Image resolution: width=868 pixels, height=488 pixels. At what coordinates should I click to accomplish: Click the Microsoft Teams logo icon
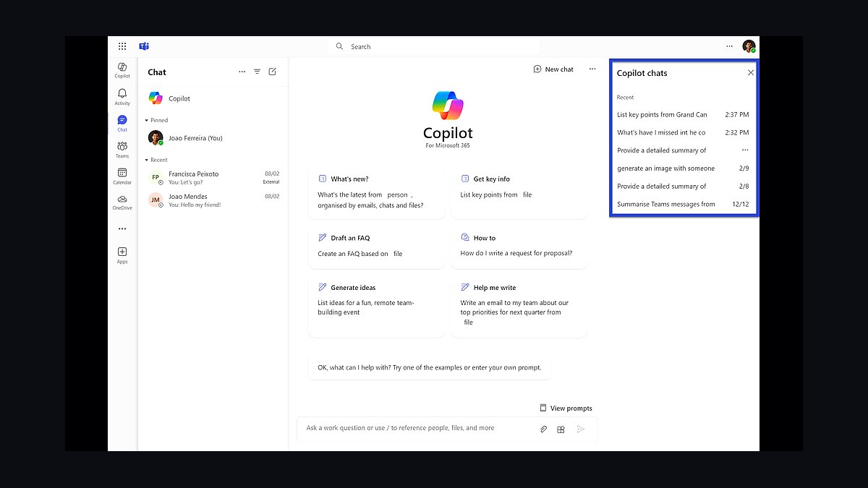pyautogui.click(x=144, y=46)
